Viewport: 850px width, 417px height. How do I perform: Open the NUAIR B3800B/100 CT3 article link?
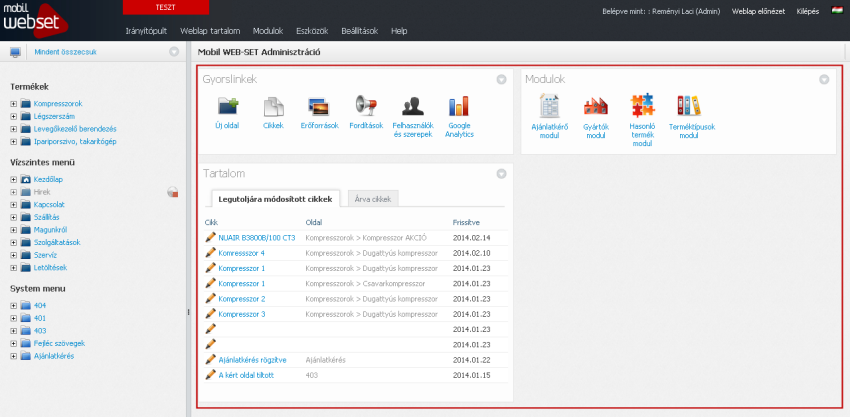pos(257,238)
